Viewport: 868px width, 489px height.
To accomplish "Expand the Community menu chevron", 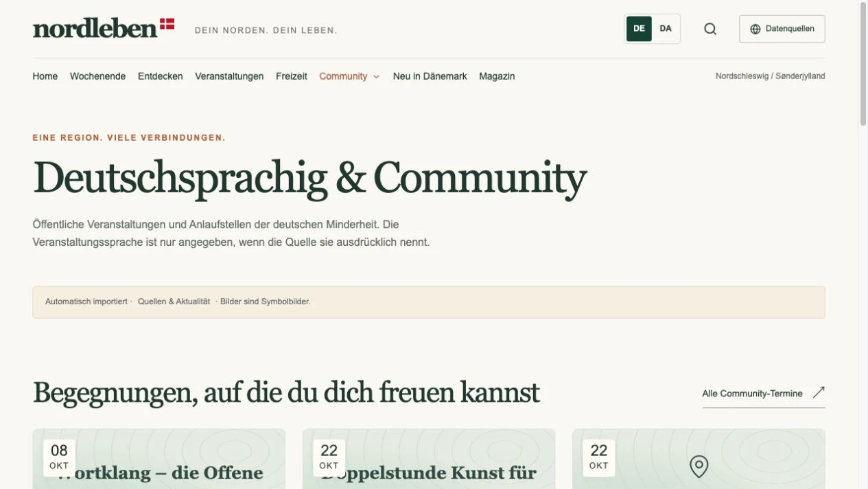I will [x=376, y=77].
